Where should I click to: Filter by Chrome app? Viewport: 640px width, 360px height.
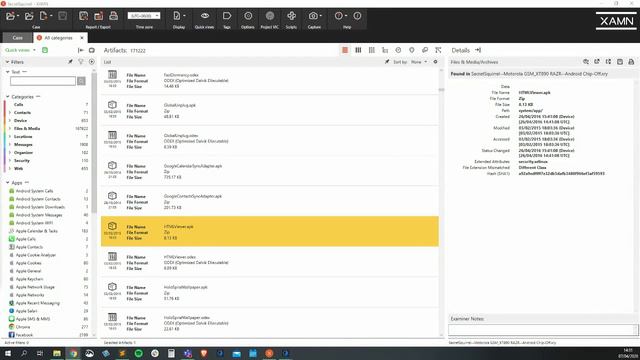point(23,327)
